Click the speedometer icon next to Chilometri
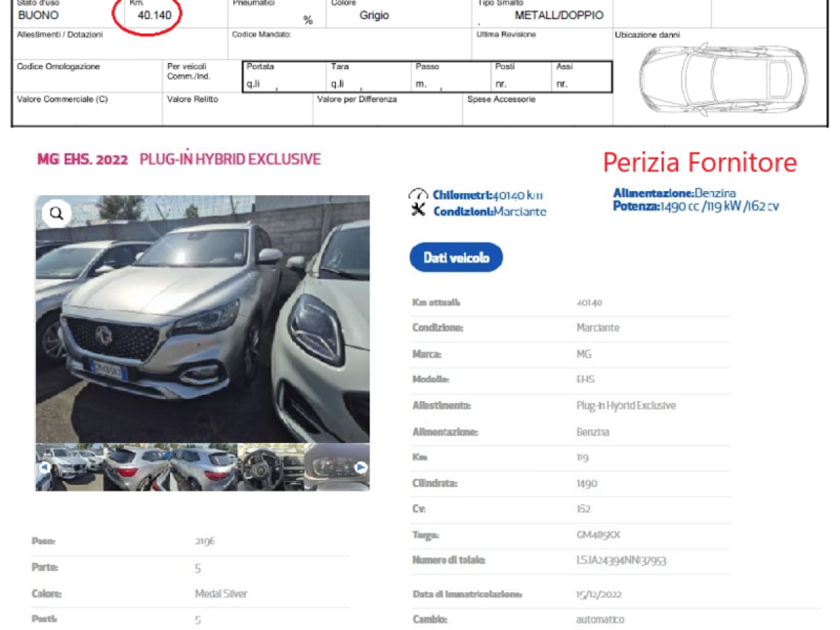Image resolution: width=840 pixels, height=630 pixels. (x=419, y=195)
